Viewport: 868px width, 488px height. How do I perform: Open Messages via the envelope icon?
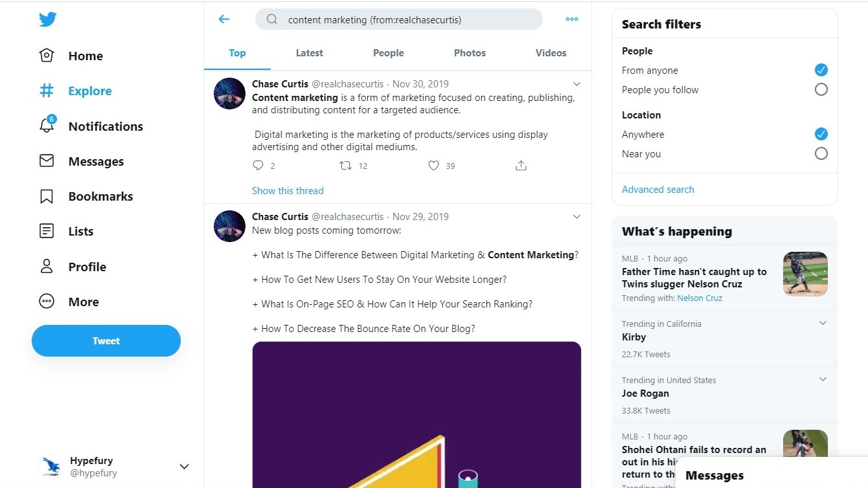46,161
